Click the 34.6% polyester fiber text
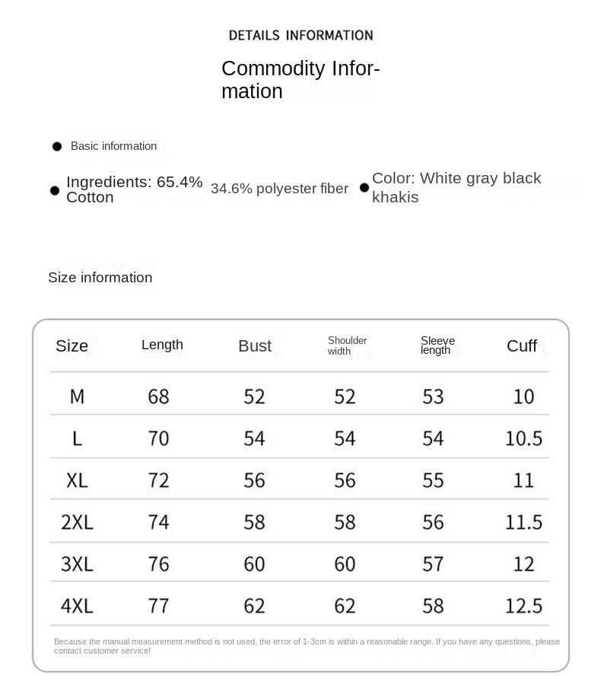This screenshot has width=601, height=700. coord(279,189)
